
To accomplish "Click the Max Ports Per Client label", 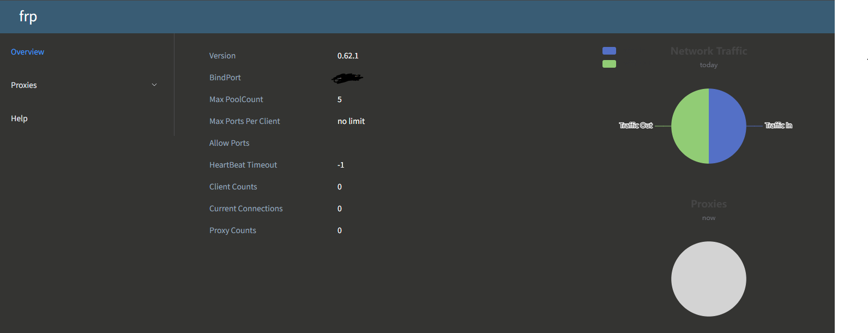I will click(244, 121).
